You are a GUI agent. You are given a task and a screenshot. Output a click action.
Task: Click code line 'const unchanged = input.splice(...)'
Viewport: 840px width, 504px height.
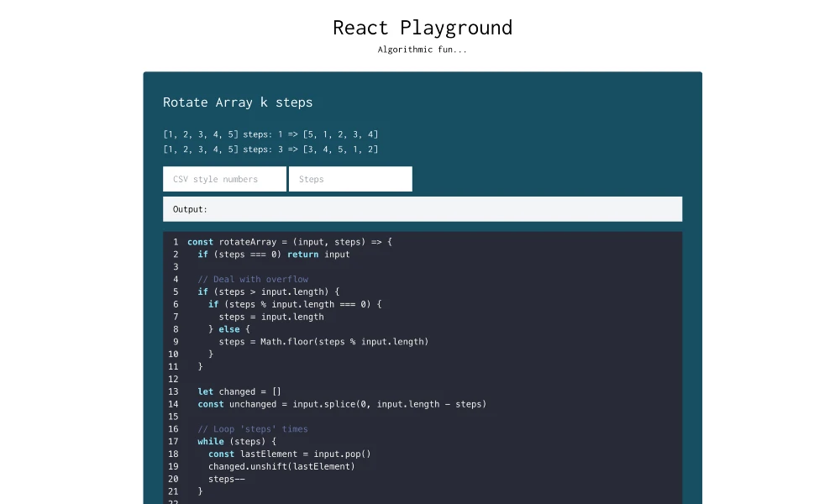click(x=342, y=404)
